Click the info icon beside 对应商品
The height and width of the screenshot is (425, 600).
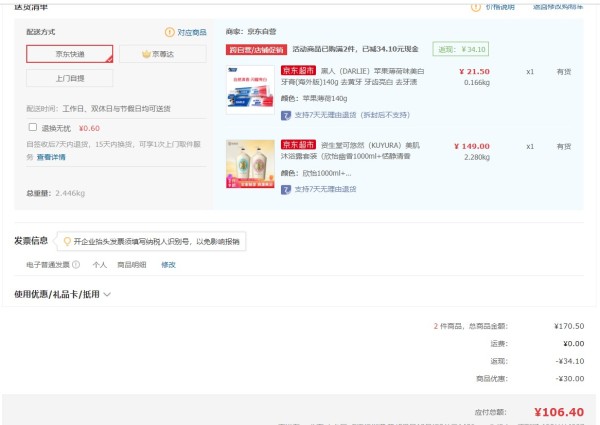170,32
